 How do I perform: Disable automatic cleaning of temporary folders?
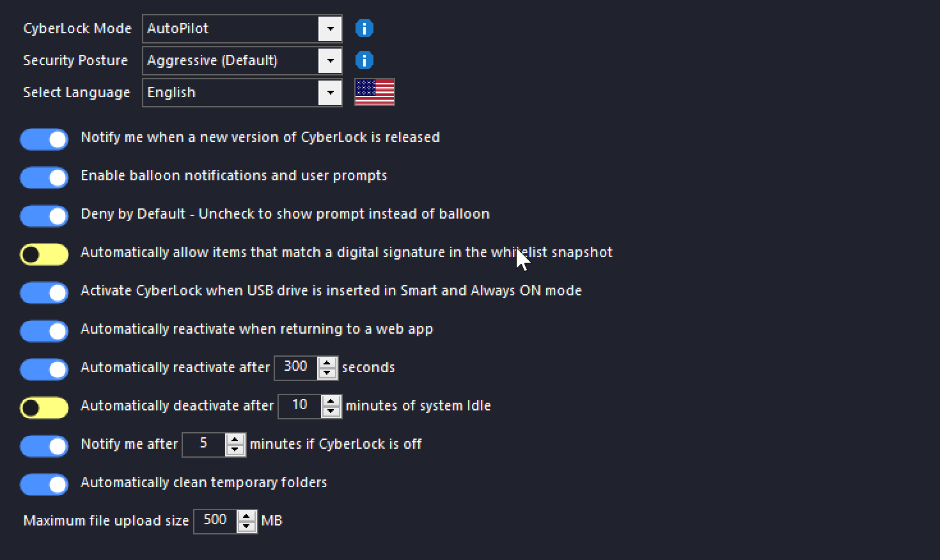44,485
